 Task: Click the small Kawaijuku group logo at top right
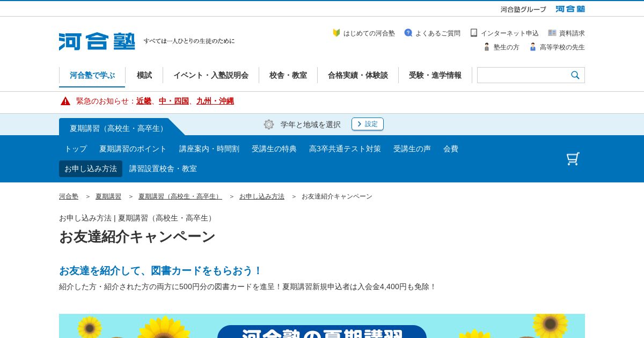pyautogui.click(x=570, y=9)
